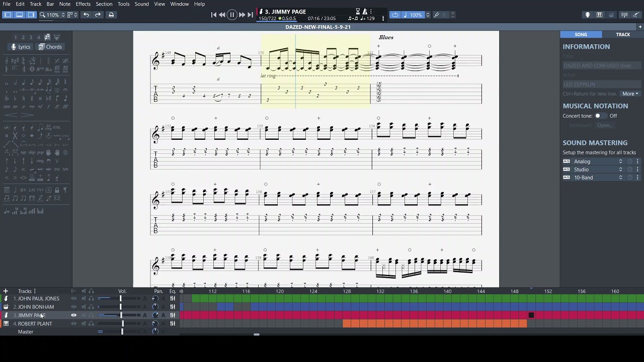The image size is (644, 362).
Task: Adjust the Master volume slider
Action: [x=122, y=332]
